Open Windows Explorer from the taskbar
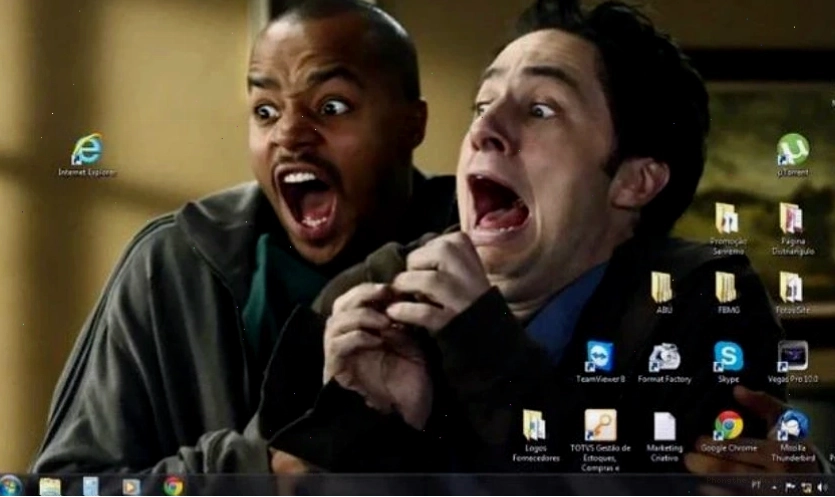 click(x=50, y=486)
